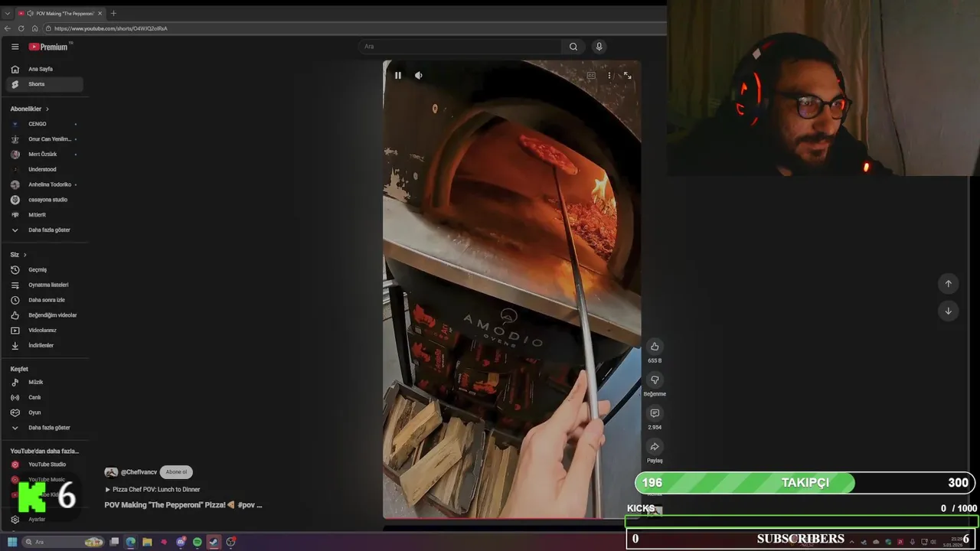Viewport: 980px width, 551px height.
Task: Expand Keşfet with Daha fazla göster
Action: pos(44,428)
